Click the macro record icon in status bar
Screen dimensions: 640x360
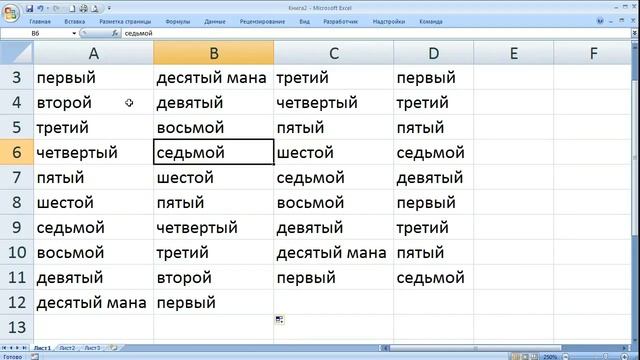tap(35, 357)
